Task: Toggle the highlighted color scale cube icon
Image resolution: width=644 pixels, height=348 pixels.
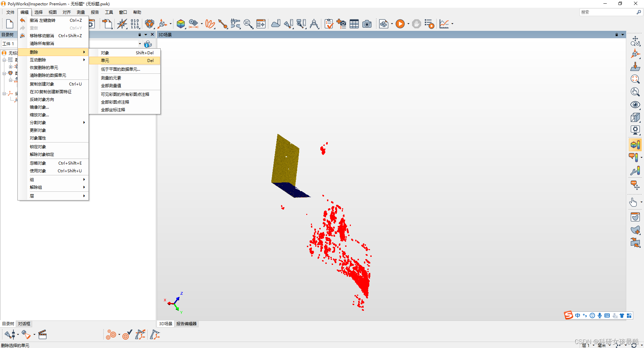Action: click(x=635, y=145)
